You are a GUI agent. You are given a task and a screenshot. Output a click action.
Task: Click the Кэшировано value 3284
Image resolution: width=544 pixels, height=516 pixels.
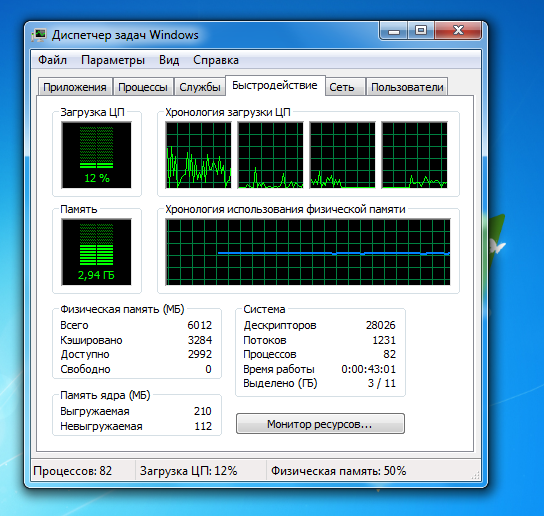(x=200, y=340)
